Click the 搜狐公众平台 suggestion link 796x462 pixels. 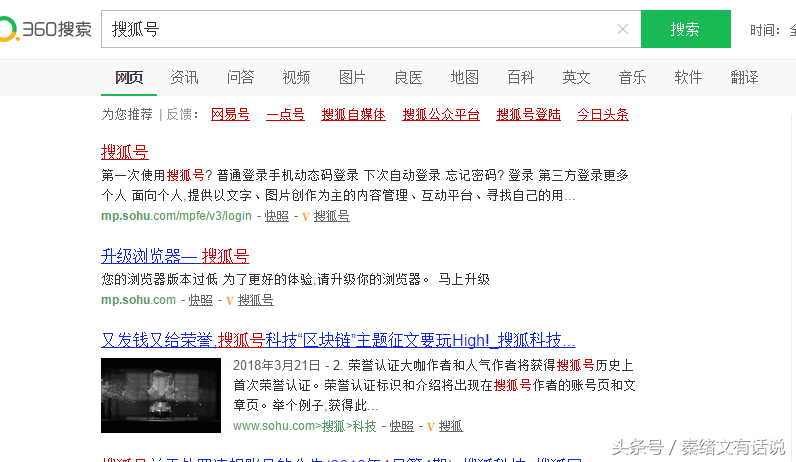coord(441,114)
